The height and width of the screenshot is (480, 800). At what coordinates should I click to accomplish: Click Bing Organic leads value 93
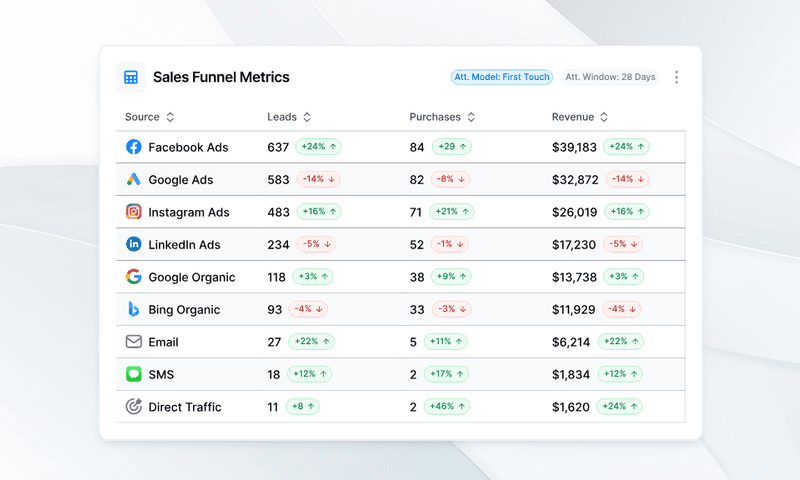click(x=274, y=310)
